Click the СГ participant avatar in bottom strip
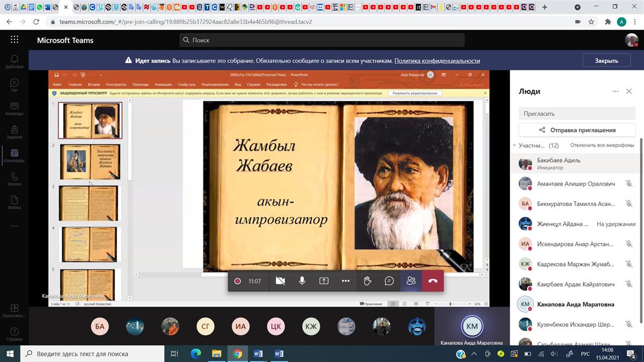The width and height of the screenshot is (644, 362). pos(206,326)
